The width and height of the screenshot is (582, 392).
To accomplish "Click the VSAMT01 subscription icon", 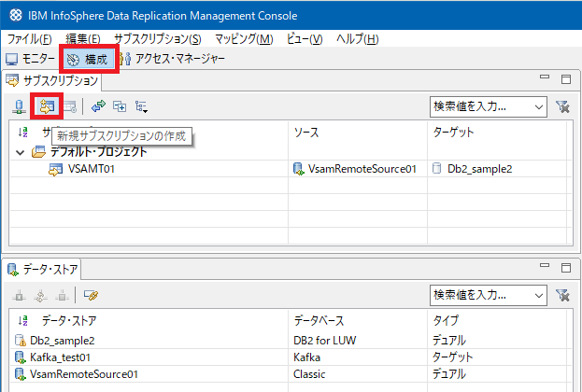I will point(56,170).
